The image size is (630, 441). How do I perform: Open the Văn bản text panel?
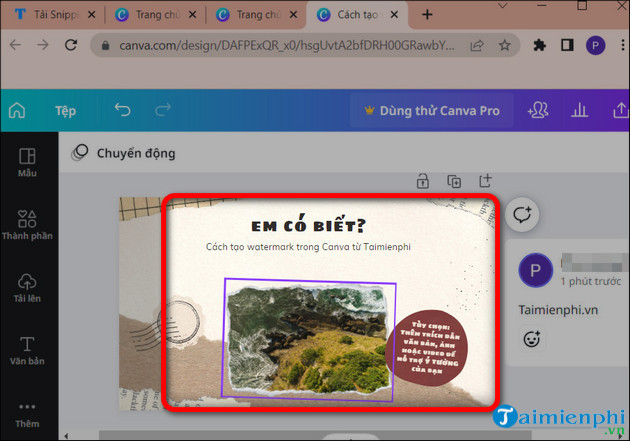(x=27, y=351)
